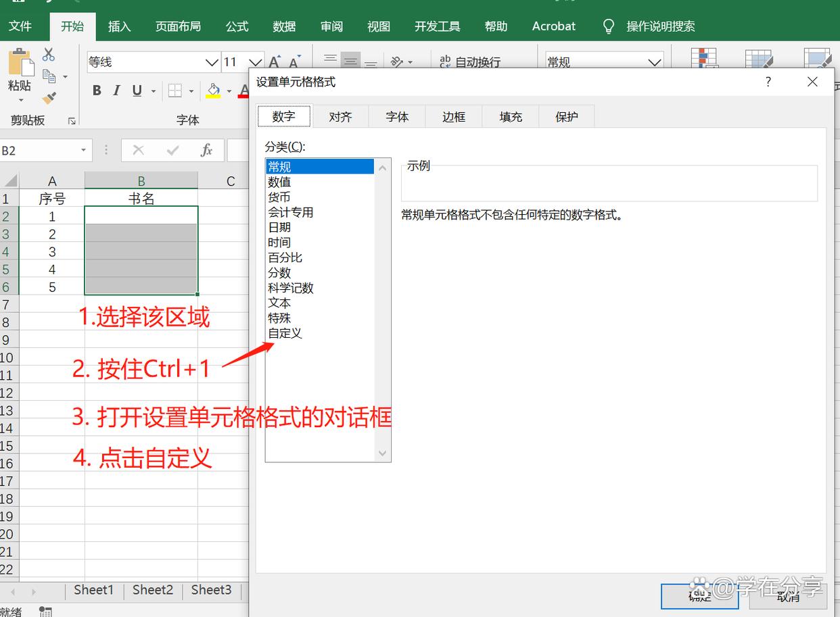
Task: Open the 文件 menu
Action: tap(20, 26)
